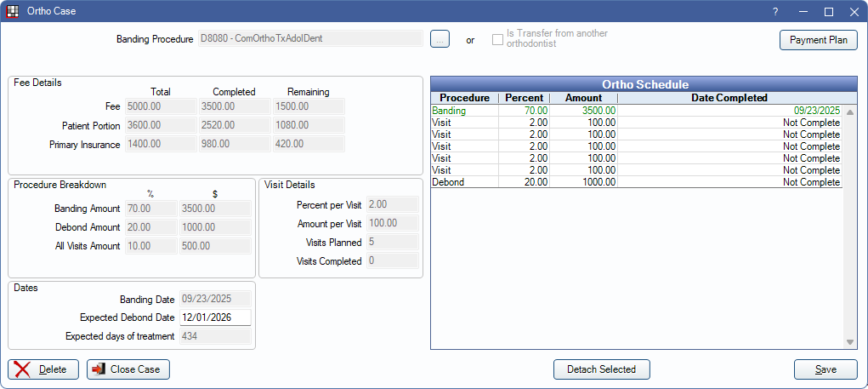868x389 pixels.
Task: Click the Procedure column header
Action: pos(464,98)
